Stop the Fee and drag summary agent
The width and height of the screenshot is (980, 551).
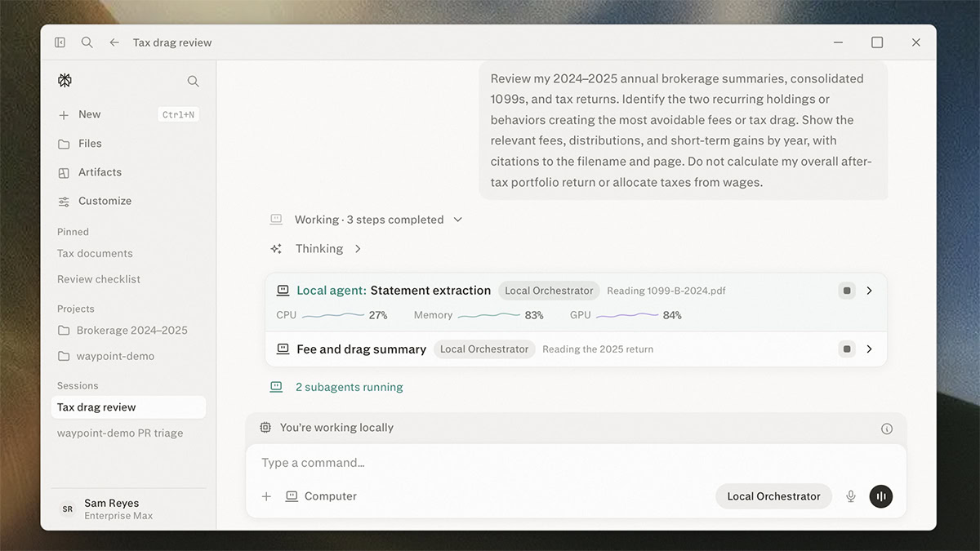coord(847,349)
